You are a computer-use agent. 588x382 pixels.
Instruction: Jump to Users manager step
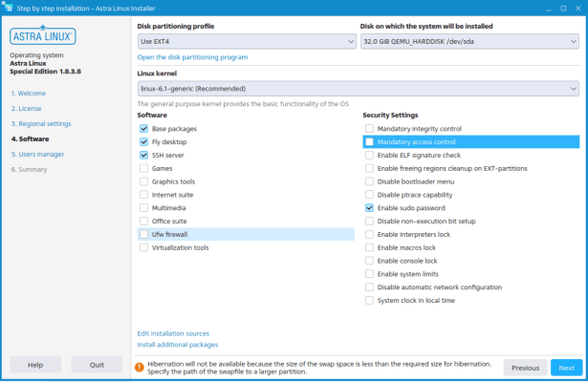[37, 155]
